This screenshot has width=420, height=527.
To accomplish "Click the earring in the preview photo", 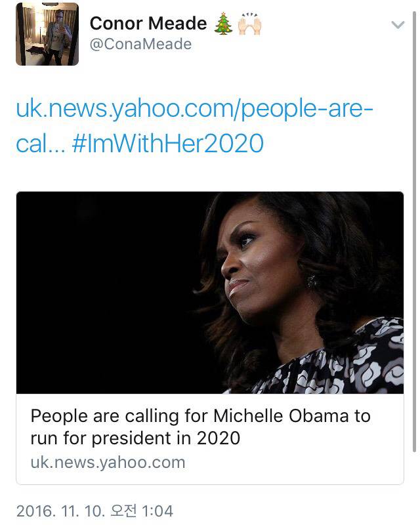I will coord(311,281).
